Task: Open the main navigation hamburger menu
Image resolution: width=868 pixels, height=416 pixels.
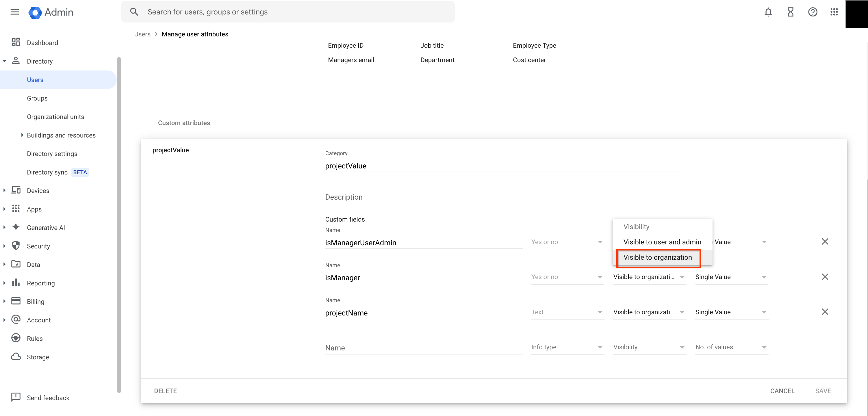Action: (14, 12)
